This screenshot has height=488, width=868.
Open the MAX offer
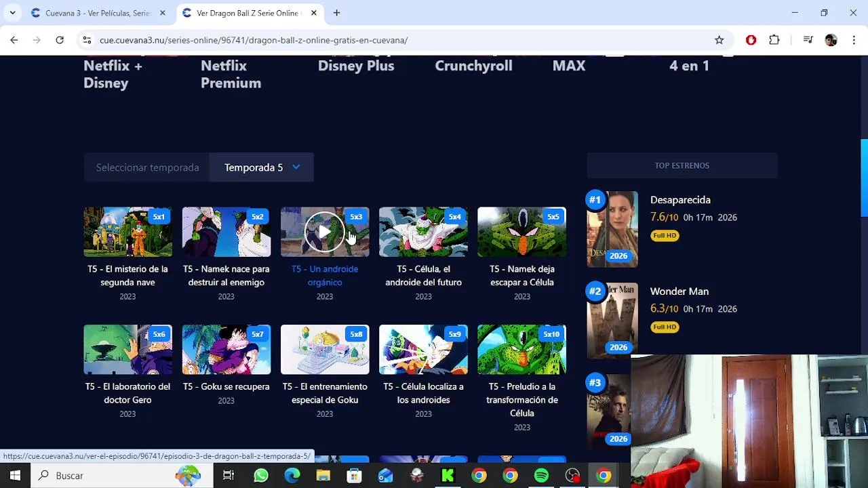click(x=569, y=66)
